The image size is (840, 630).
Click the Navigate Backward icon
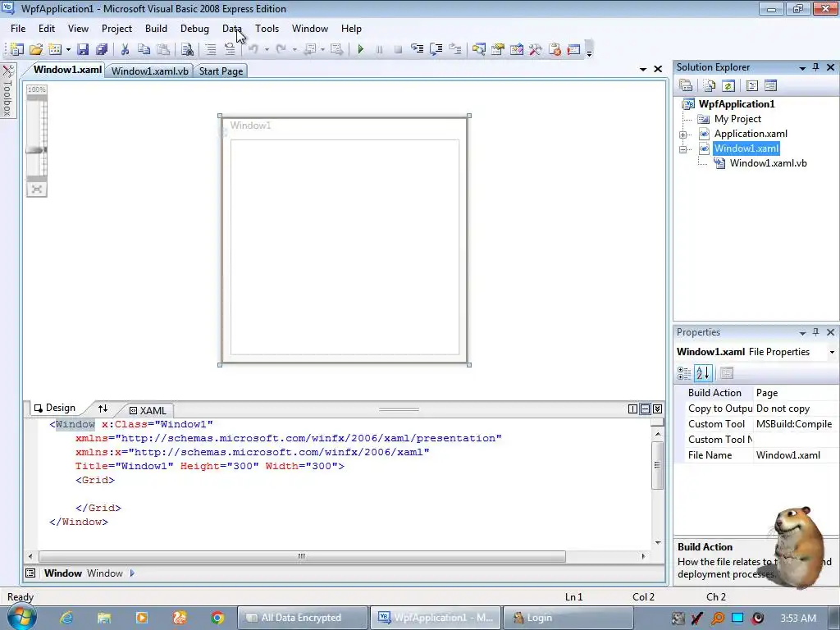[x=309, y=50]
